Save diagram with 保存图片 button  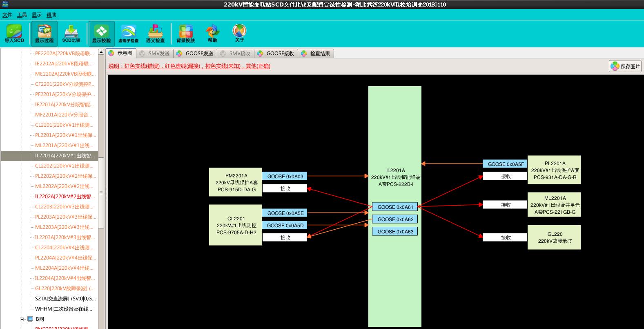(x=625, y=66)
